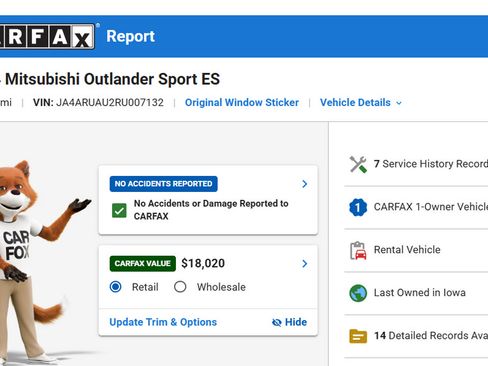
Task: Open the Original Window Sticker link
Action: [242, 103]
